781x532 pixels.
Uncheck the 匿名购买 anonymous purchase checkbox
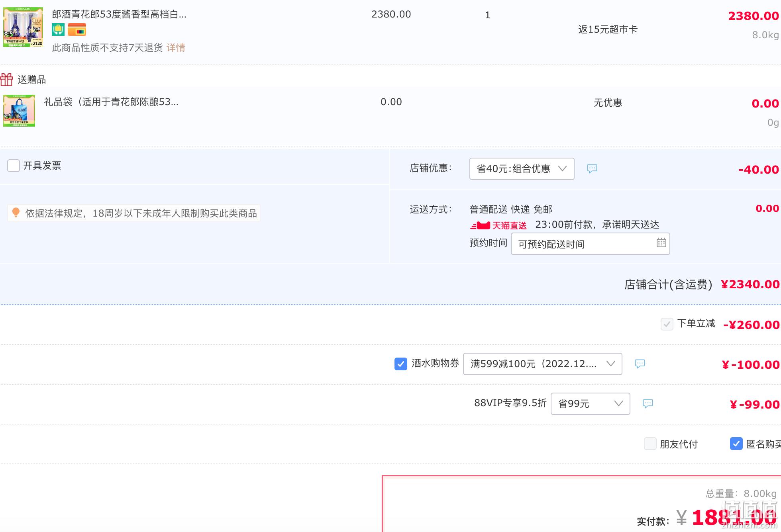(736, 444)
